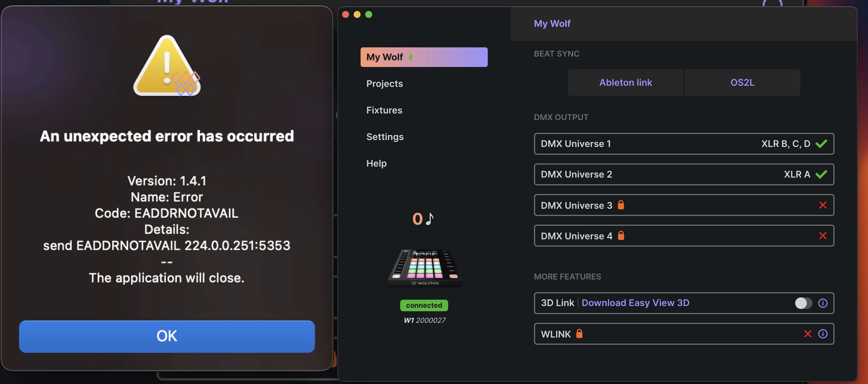Click green checkmark on DMX Universe 2
The height and width of the screenshot is (384, 868).
pos(821,174)
